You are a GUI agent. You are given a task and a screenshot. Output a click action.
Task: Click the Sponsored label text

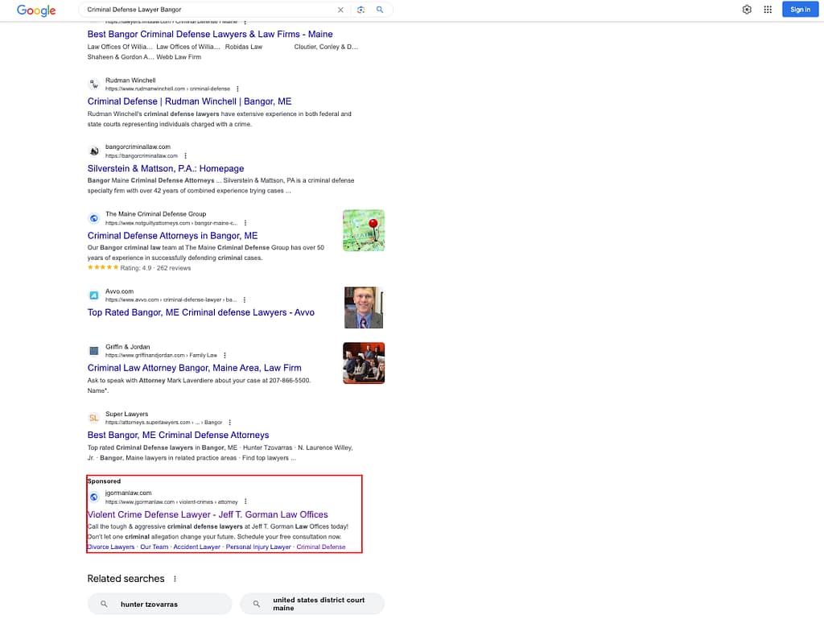(x=104, y=481)
